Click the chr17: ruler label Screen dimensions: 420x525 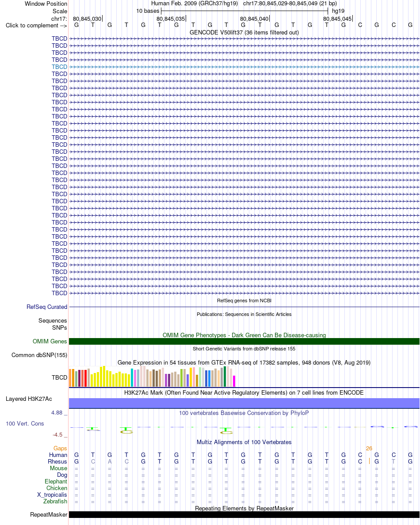pos(59,19)
